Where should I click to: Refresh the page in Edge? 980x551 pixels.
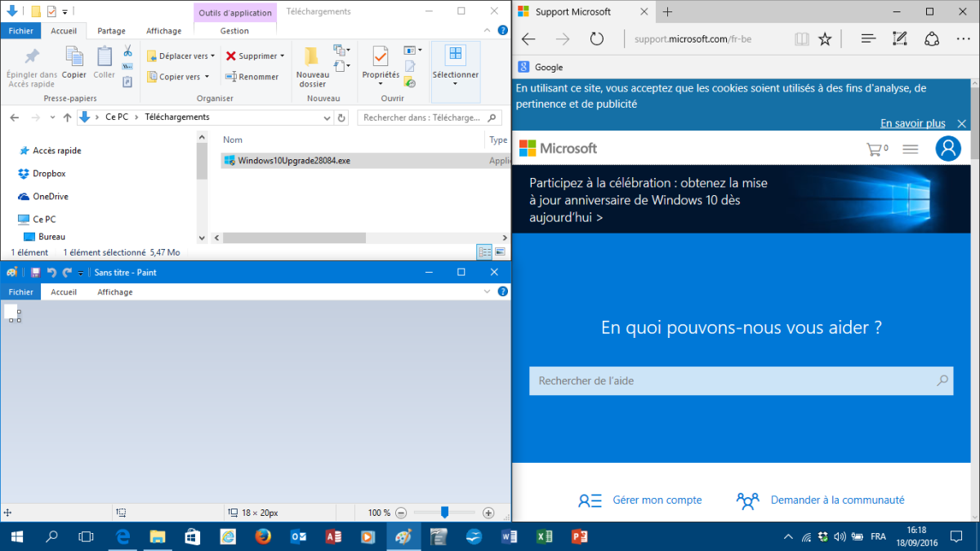coord(596,39)
